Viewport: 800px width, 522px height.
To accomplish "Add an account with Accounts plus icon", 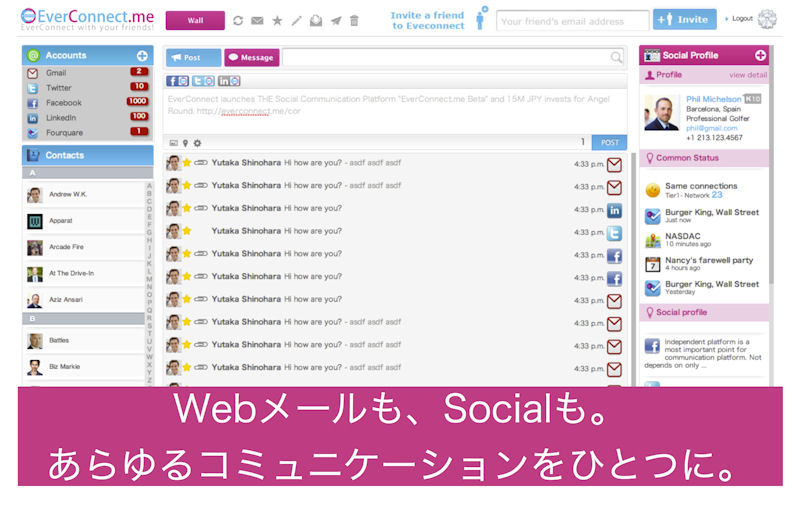I will pos(142,56).
